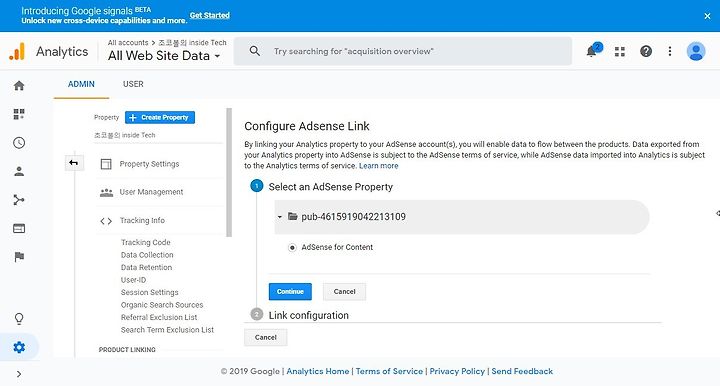Switch to the USER tab

click(133, 84)
